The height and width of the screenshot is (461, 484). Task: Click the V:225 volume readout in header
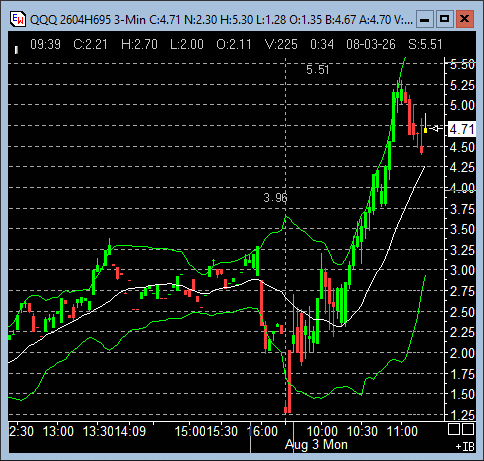(281, 44)
